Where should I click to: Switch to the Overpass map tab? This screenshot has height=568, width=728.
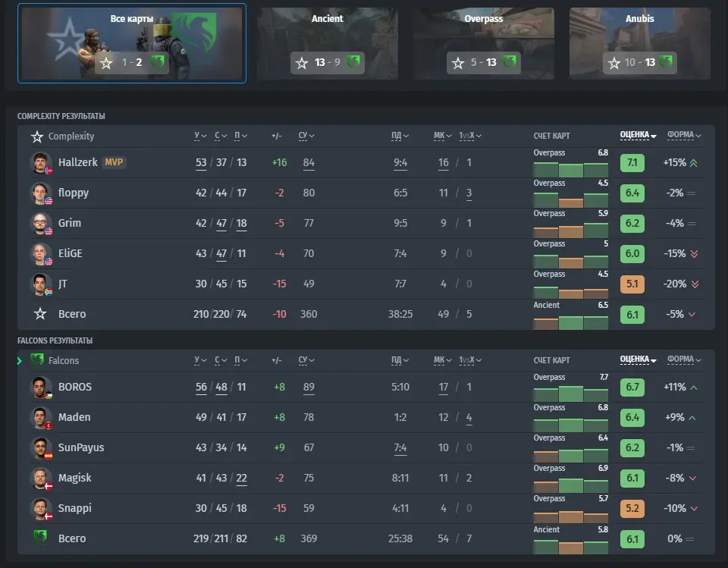click(x=484, y=43)
